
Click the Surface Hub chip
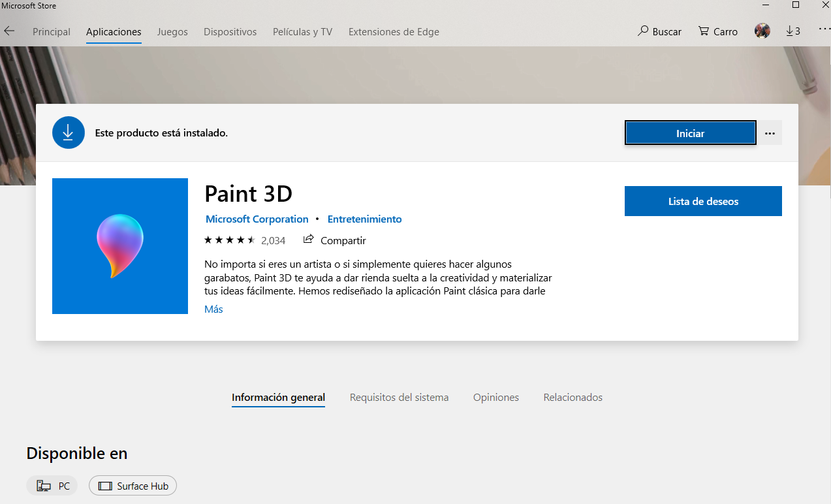coord(133,486)
